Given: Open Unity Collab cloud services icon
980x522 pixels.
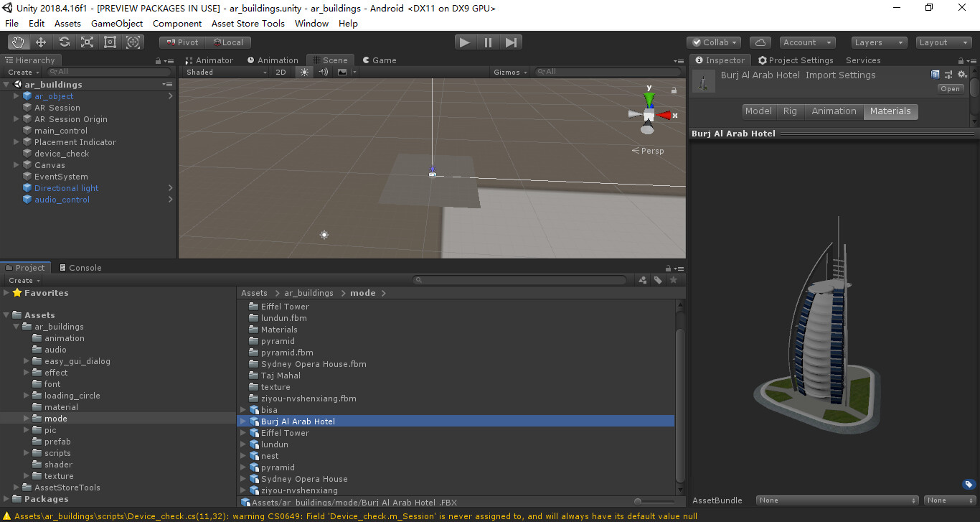Looking at the screenshot, I should coord(760,42).
